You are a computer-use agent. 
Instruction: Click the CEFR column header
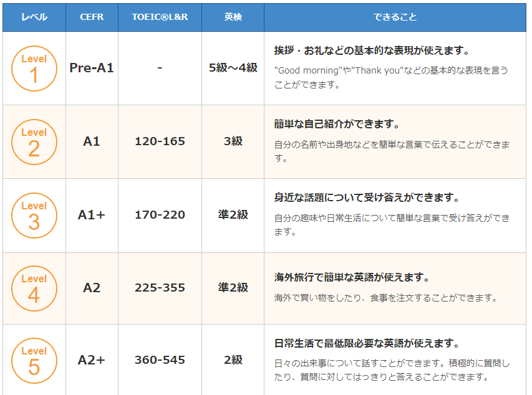click(x=92, y=17)
